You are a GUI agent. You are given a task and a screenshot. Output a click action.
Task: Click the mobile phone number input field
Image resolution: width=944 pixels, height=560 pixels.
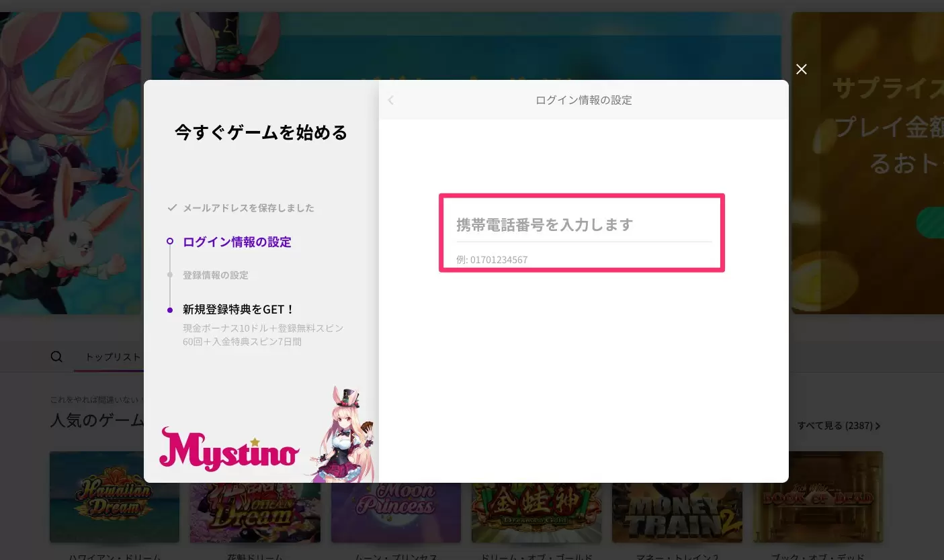pos(584,225)
